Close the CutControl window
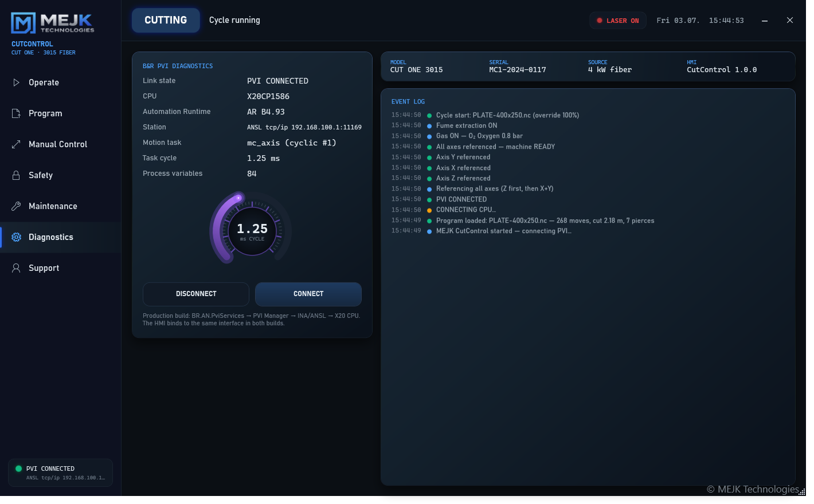 [x=790, y=20]
